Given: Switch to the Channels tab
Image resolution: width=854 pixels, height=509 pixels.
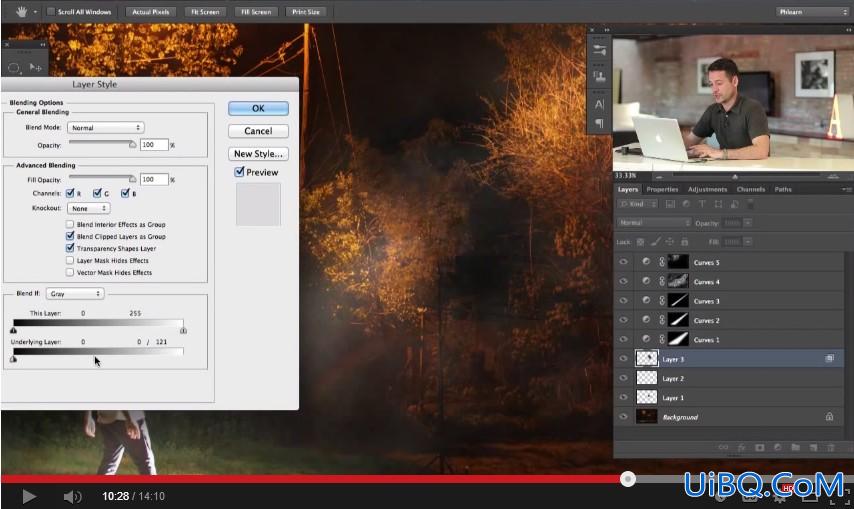Looking at the screenshot, I should (751, 189).
